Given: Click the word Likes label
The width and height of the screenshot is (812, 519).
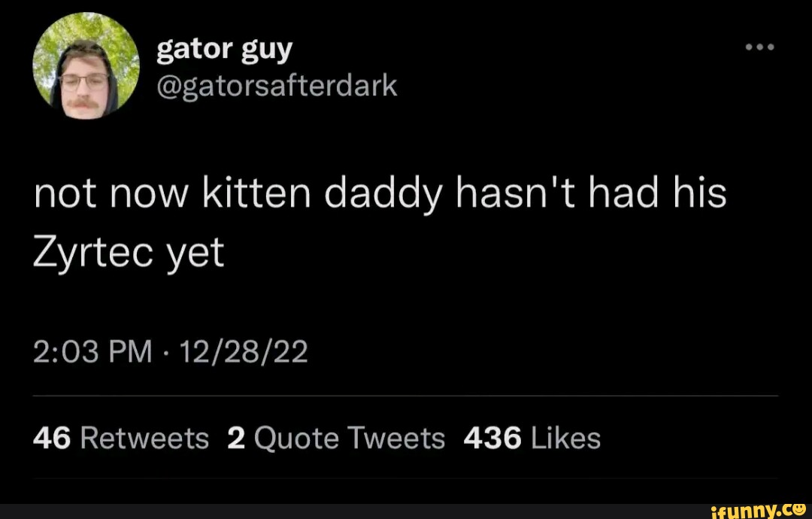Looking at the screenshot, I should click(x=565, y=438).
